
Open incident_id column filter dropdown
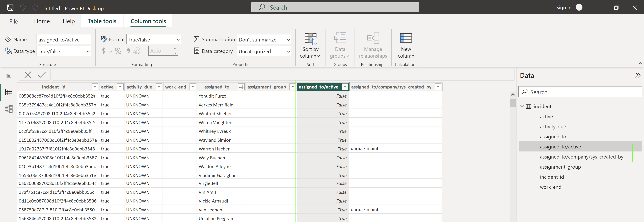tap(95, 87)
